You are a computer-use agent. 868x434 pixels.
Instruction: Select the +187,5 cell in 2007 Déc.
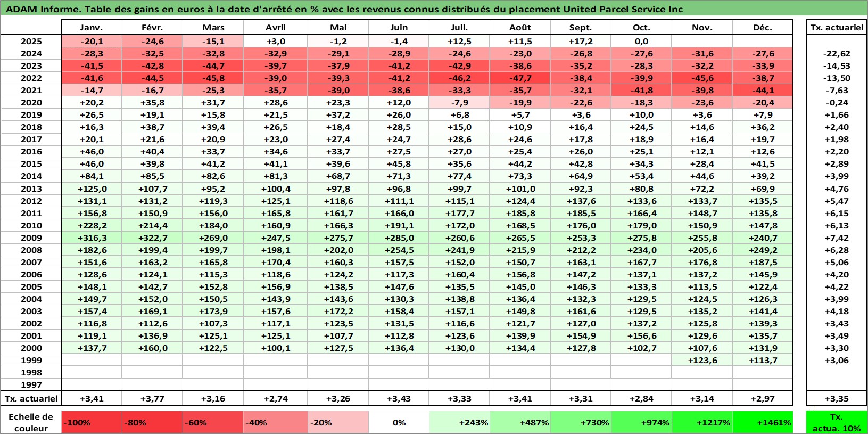tap(763, 262)
